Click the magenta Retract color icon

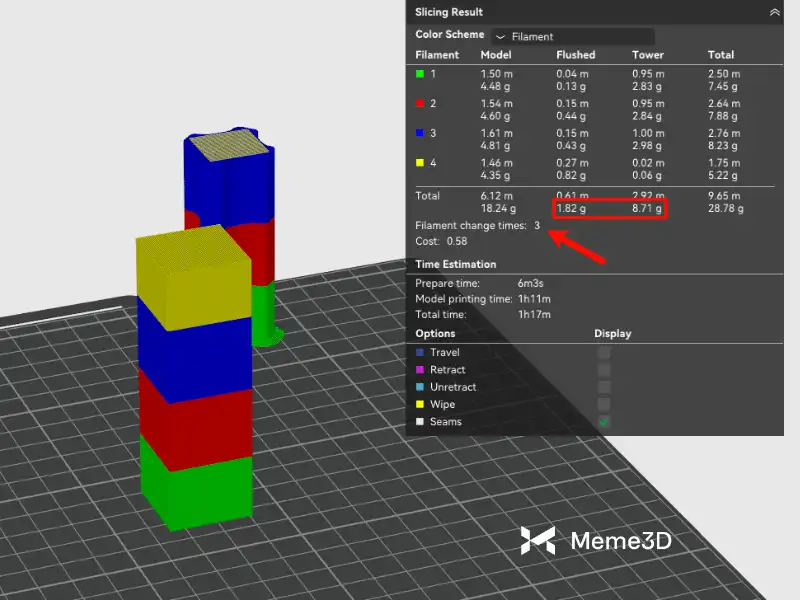coord(419,370)
